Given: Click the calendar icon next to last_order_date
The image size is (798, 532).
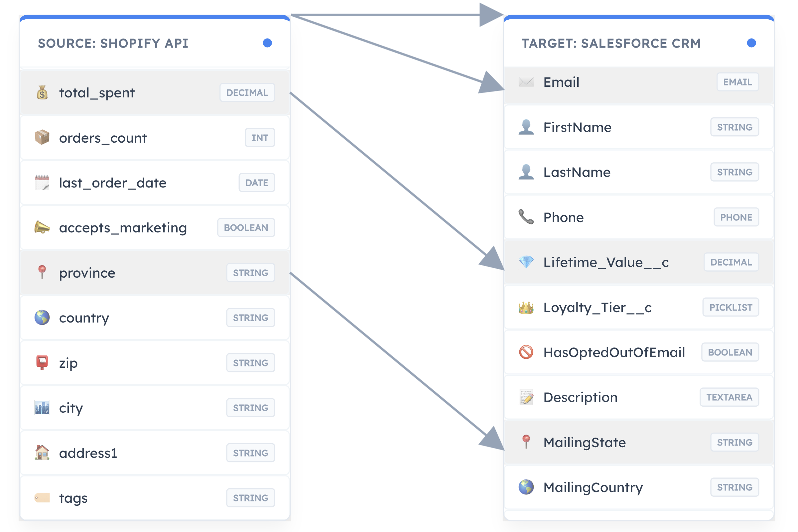Looking at the screenshot, I should (x=42, y=183).
